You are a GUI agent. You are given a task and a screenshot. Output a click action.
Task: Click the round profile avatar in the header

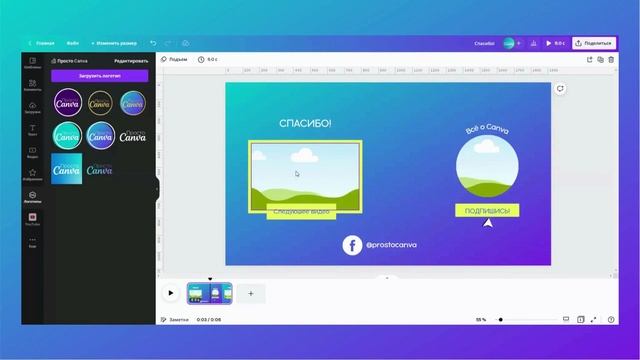point(509,43)
